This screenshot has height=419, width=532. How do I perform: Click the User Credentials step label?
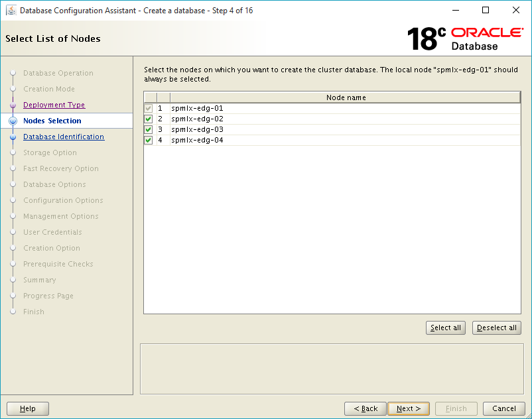click(x=52, y=232)
